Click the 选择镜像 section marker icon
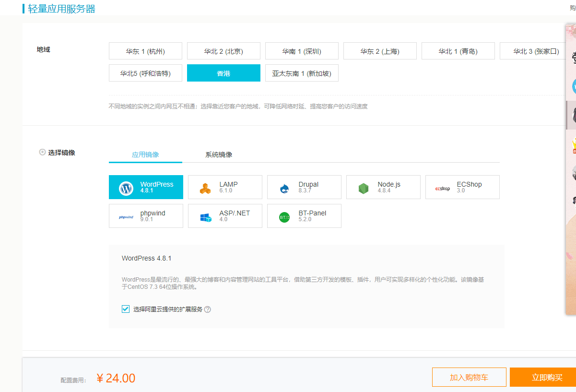Viewport: 576px width, 392px height. pos(42,152)
